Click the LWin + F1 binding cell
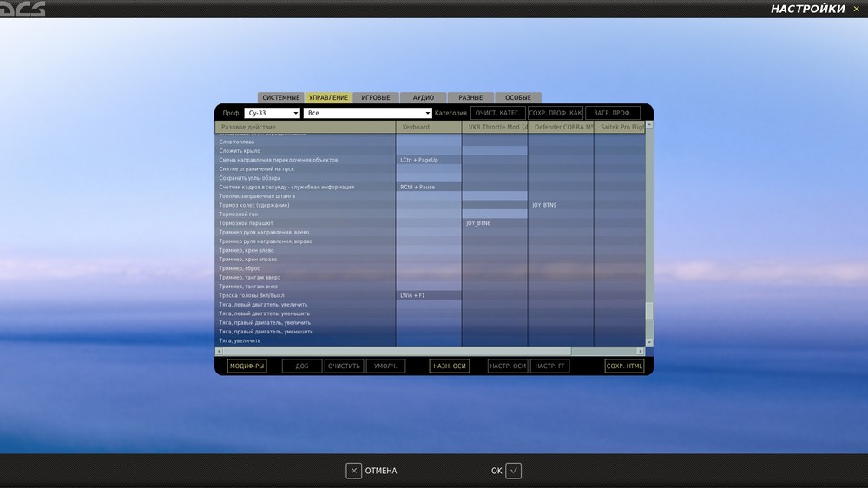Screen dimensions: 868x488 tap(429, 296)
